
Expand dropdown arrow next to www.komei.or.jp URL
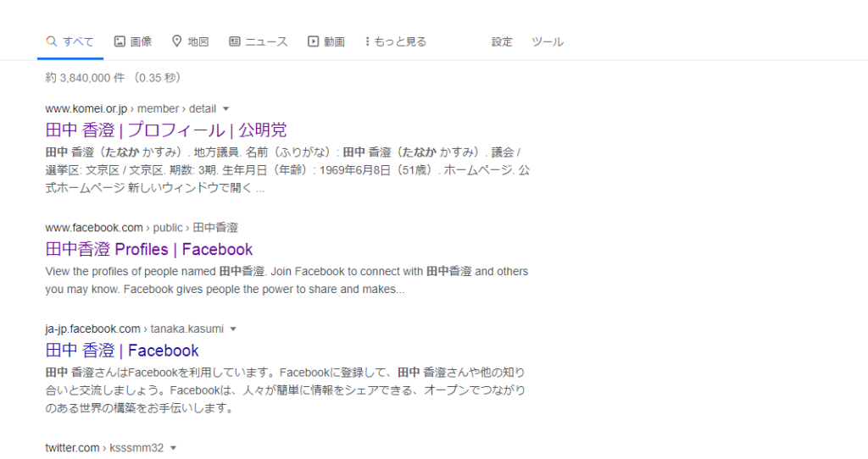coord(225,109)
